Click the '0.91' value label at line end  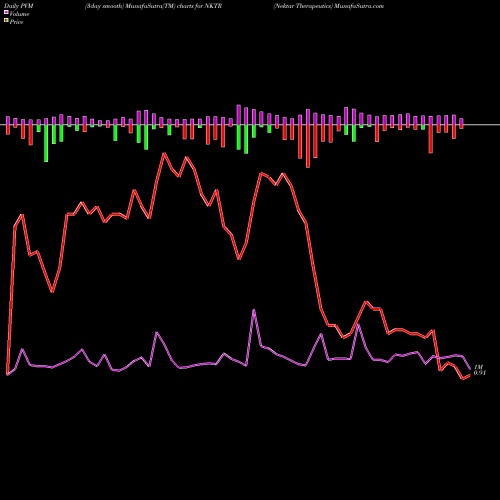[x=480, y=373]
